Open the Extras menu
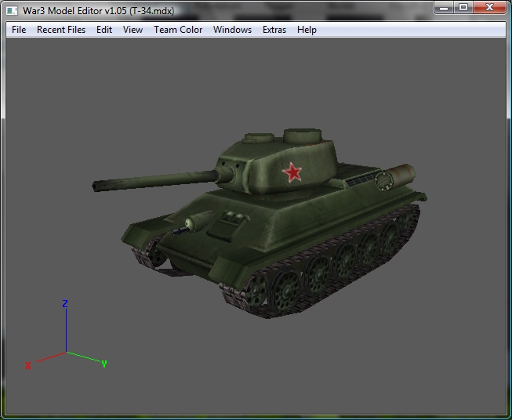 274,30
